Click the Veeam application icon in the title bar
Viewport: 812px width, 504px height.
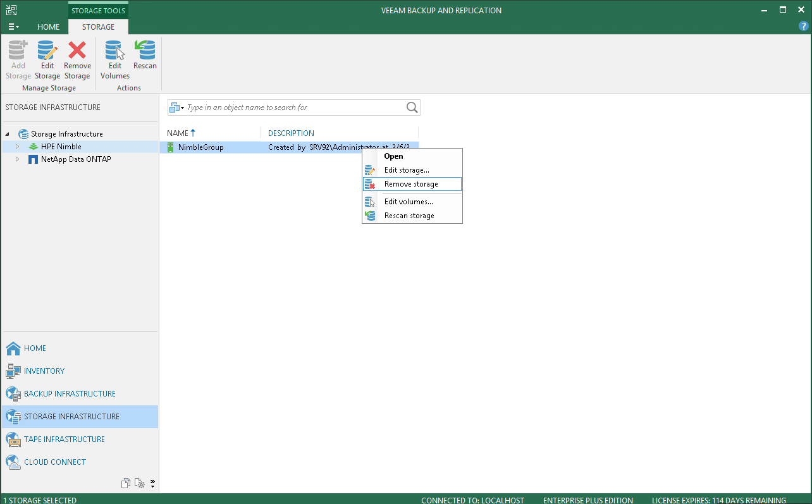[11, 9]
